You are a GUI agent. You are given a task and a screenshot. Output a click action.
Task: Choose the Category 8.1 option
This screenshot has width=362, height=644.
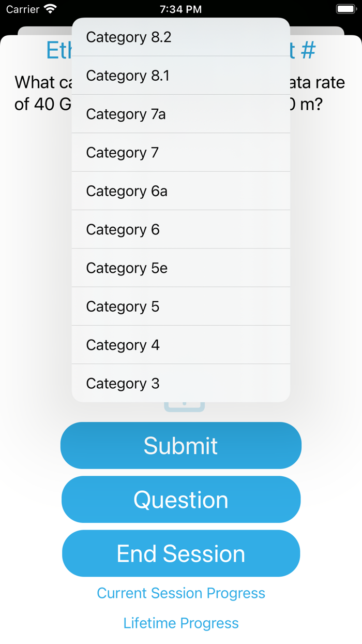point(180,76)
